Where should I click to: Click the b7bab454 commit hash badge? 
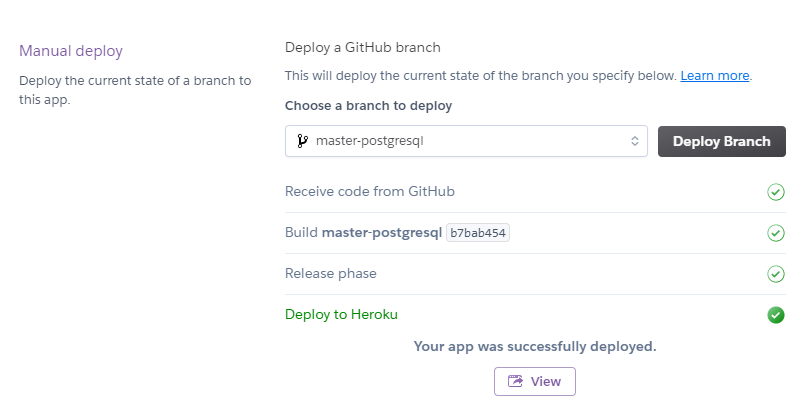click(x=480, y=233)
